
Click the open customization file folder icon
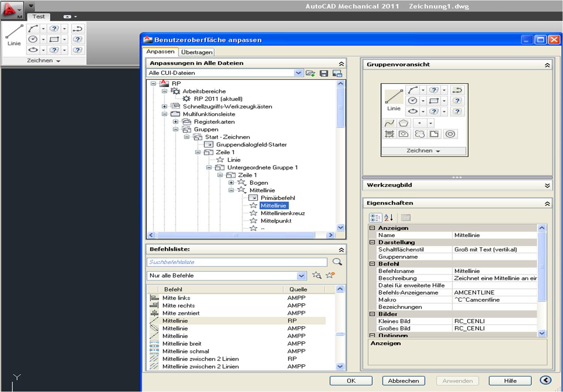pyautogui.click(x=310, y=73)
